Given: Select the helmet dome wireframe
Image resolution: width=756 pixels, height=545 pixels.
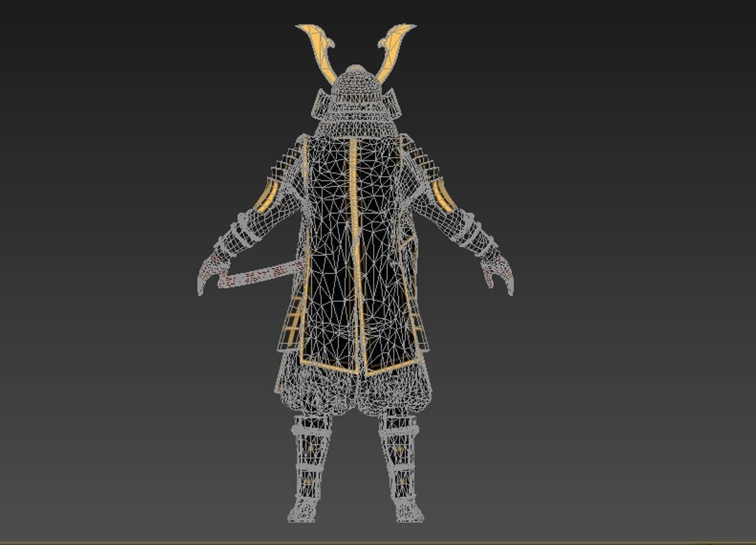Looking at the screenshot, I should coord(356,83).
